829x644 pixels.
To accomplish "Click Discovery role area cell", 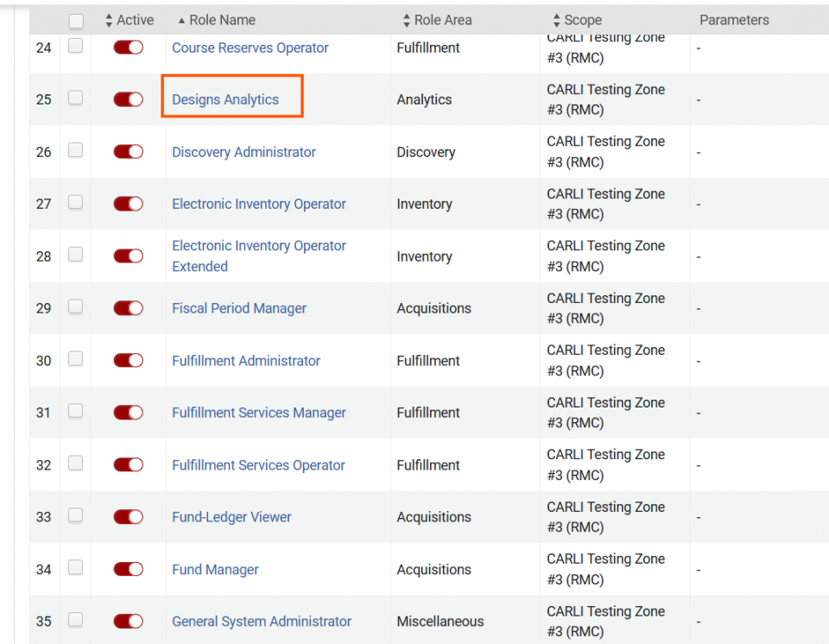I will coord(426,152).
